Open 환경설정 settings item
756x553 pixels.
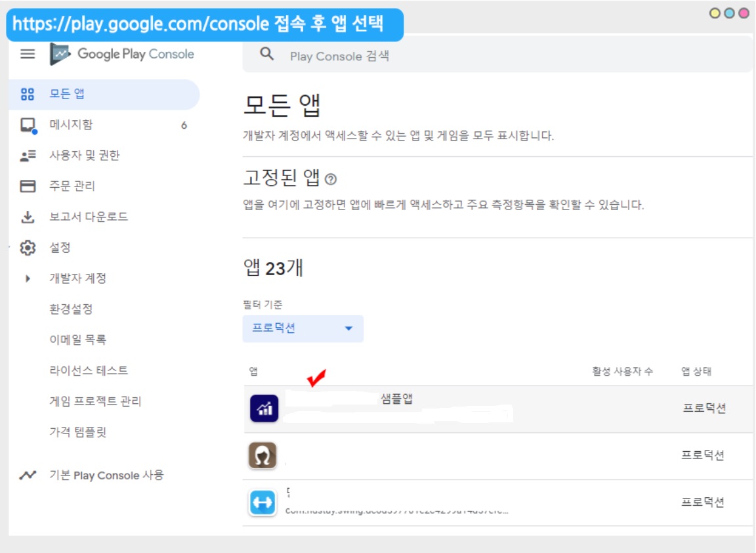71,309
